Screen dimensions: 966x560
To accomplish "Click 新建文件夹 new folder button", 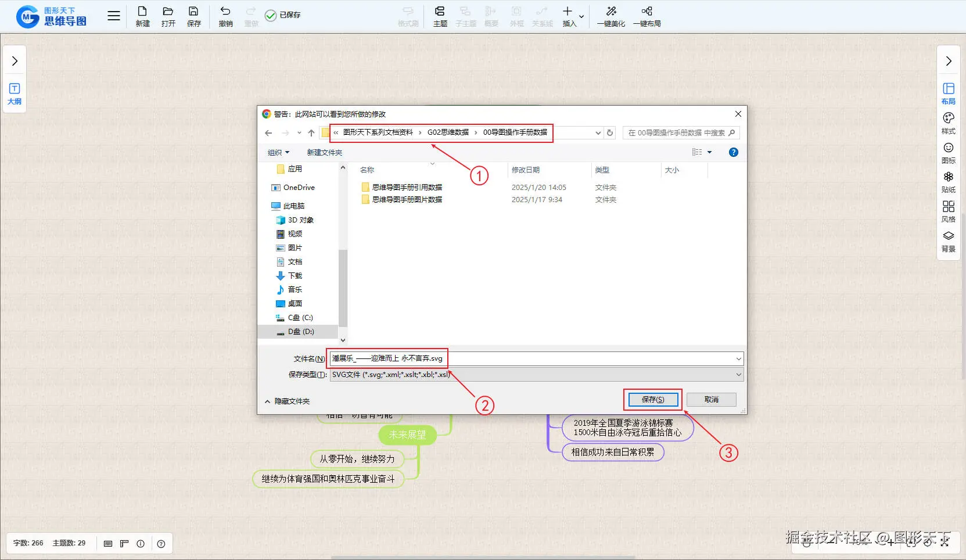I will point(325,153).
